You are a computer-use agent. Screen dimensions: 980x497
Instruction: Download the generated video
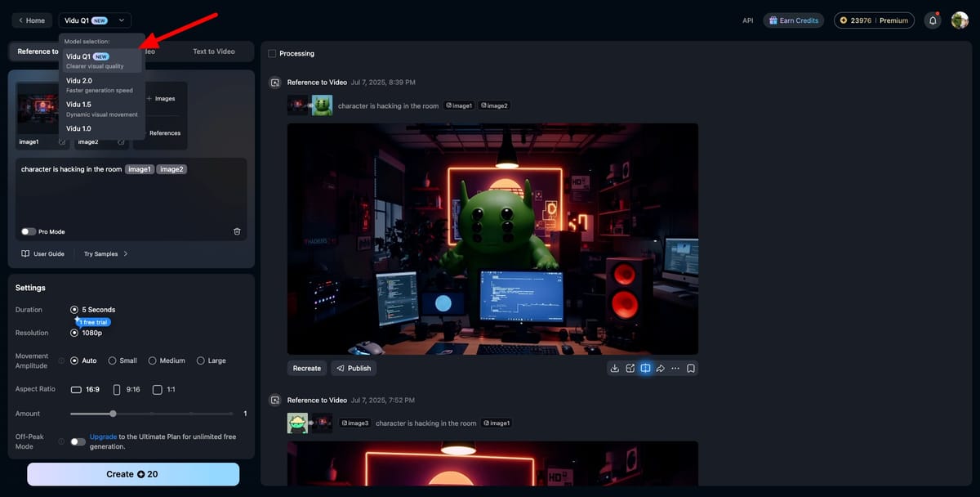point(615,369)
